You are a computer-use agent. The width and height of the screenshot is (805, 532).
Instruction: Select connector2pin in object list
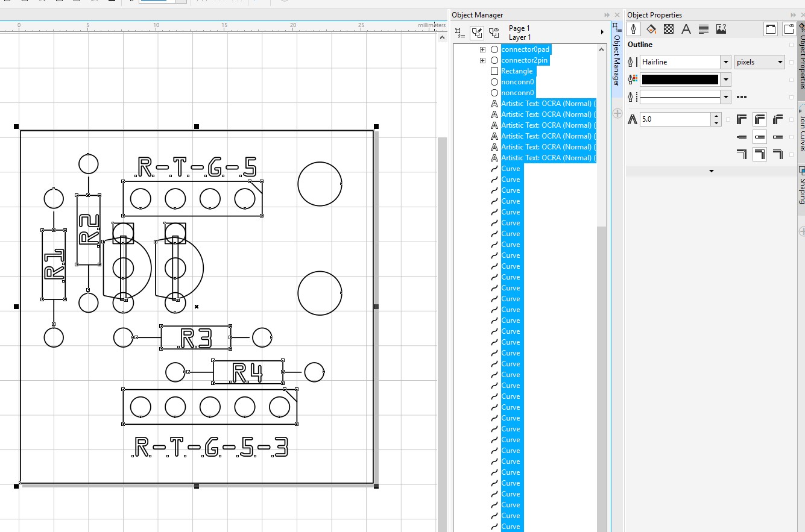coord(525,60)
